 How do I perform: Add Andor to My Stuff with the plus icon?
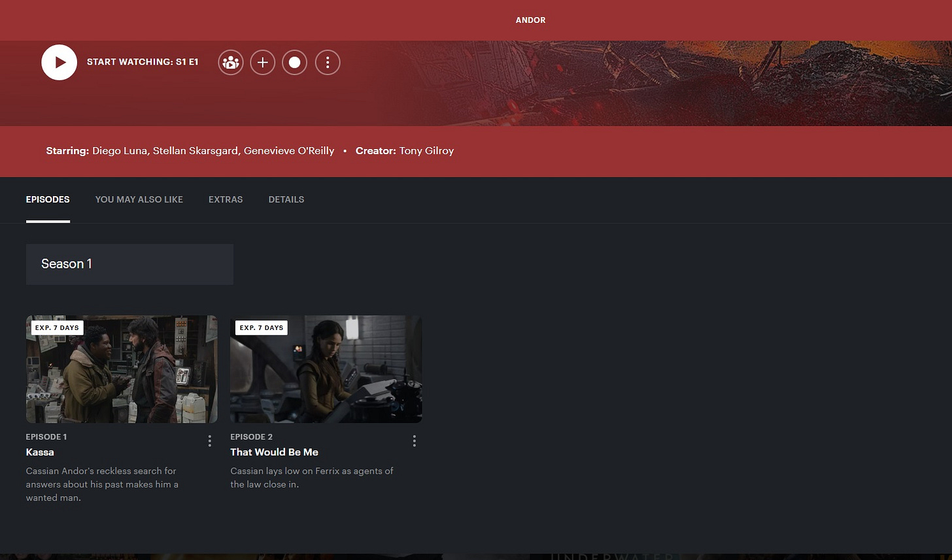pos(263,63)
